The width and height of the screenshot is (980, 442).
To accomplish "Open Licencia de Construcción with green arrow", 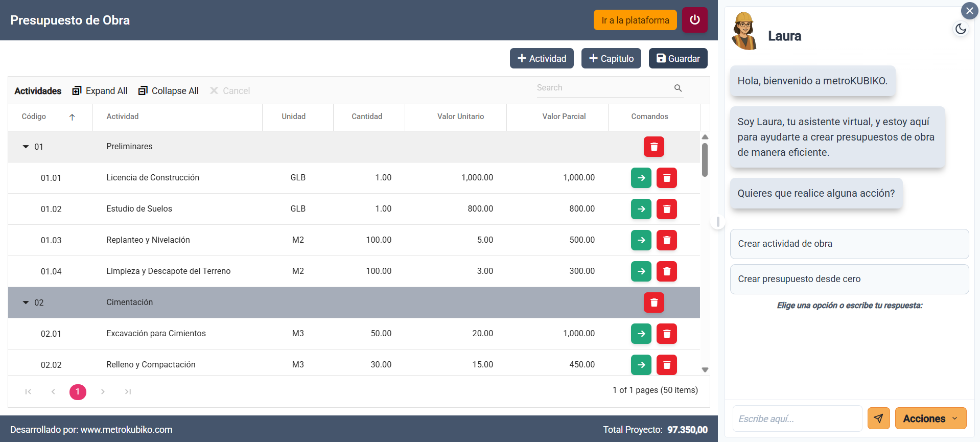I will click(641, 178).
